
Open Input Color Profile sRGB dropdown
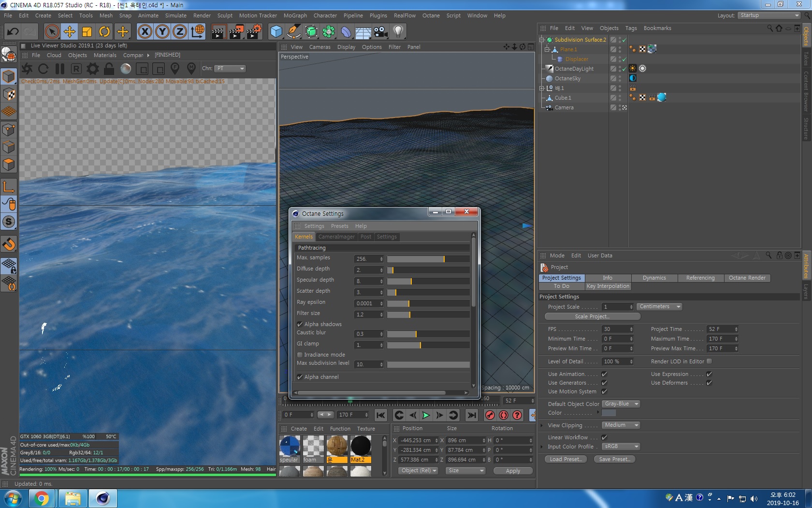click(621, 447)
